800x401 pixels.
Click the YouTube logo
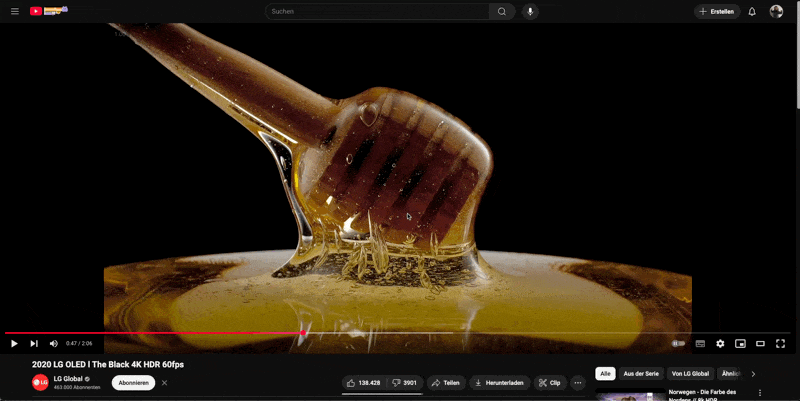point(47,11)
